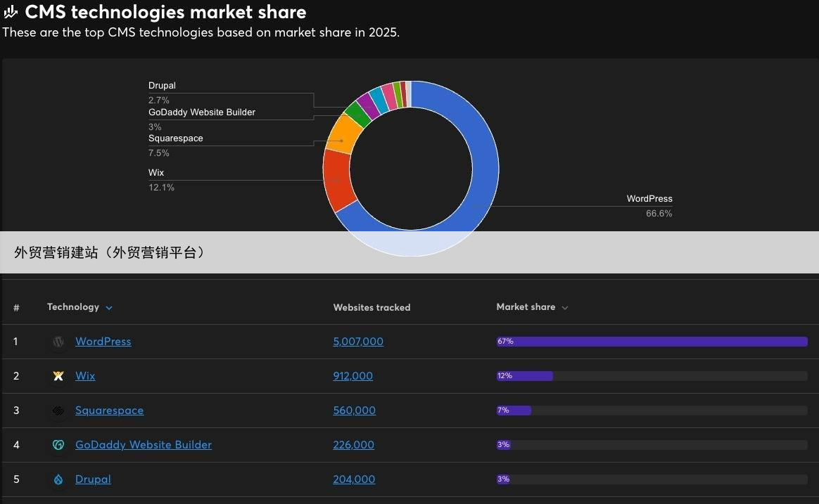Click the 204,000 websites tracked link
This screenshot has width=819, height=504.
tap(354, 479)
